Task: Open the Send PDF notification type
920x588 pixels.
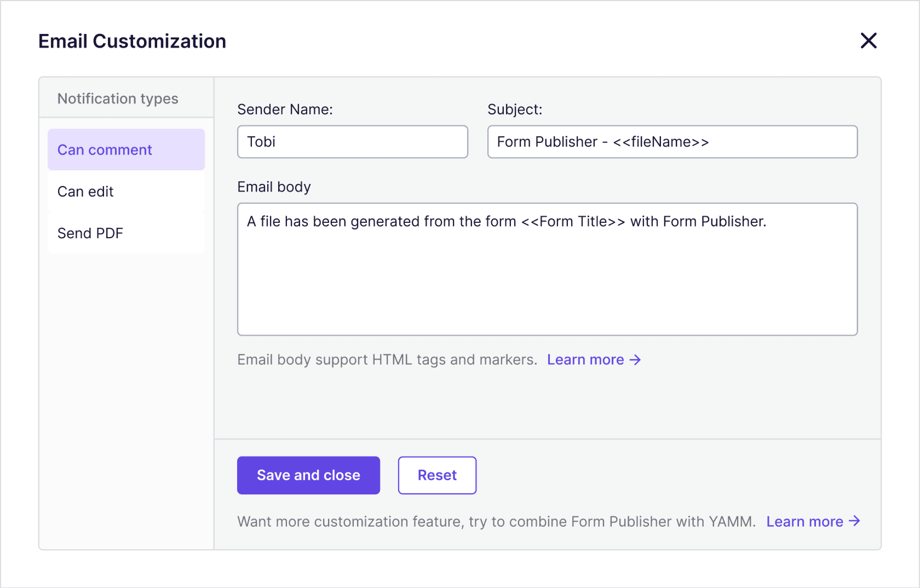Action: 126,233
